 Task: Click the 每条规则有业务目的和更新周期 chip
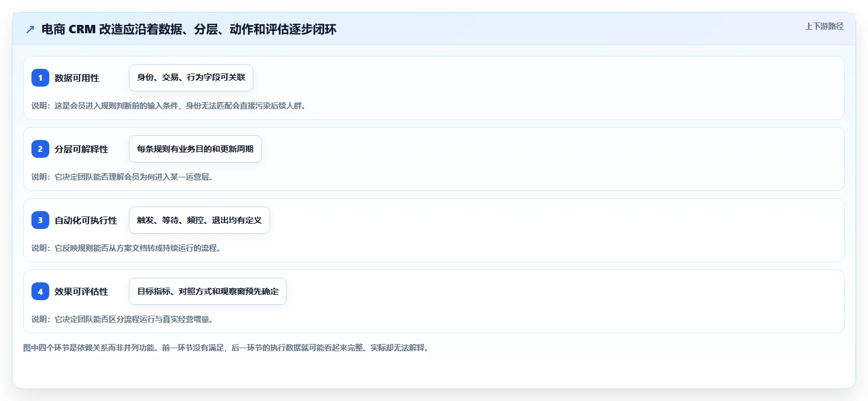coord(195,149)
